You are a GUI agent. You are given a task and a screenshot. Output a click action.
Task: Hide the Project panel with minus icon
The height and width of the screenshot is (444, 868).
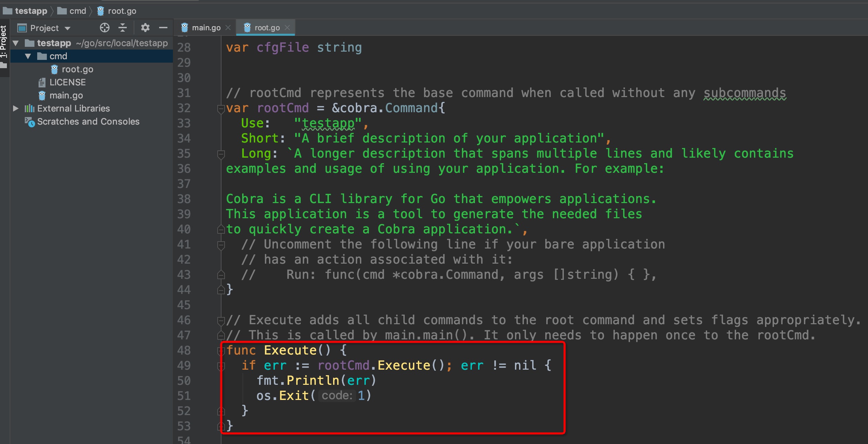(x=163, y=28)
